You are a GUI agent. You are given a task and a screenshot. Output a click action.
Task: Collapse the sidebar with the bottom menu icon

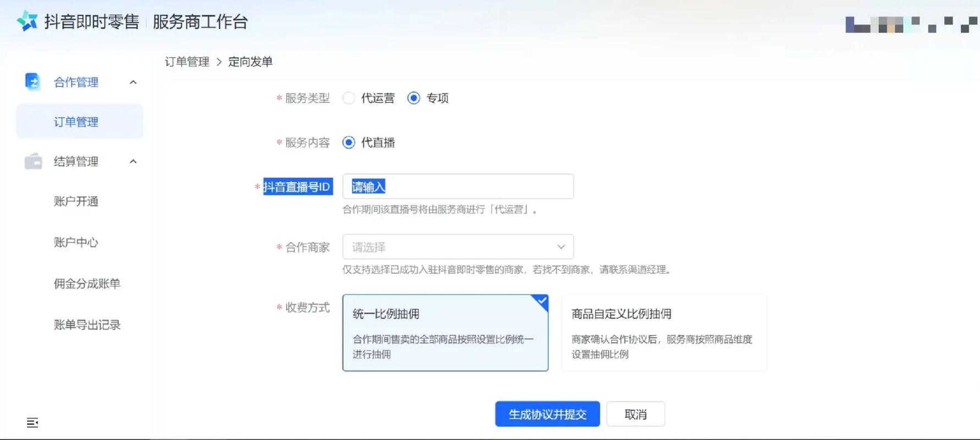(x=32, y=422)
